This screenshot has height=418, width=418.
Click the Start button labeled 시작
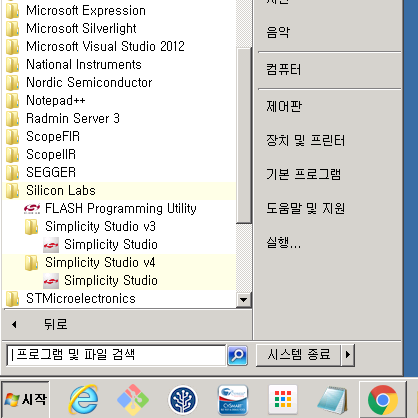click(x=25, y=399)
